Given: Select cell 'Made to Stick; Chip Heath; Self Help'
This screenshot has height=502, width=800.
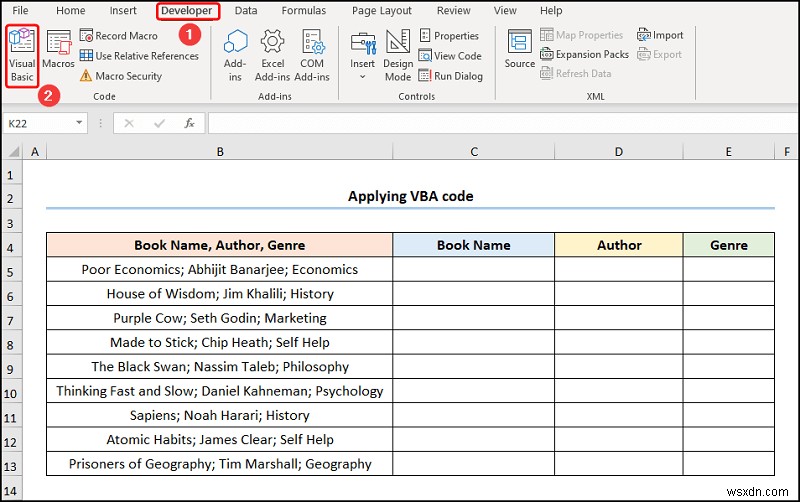Looking at the screenshot, I should (x=220, y=342).
